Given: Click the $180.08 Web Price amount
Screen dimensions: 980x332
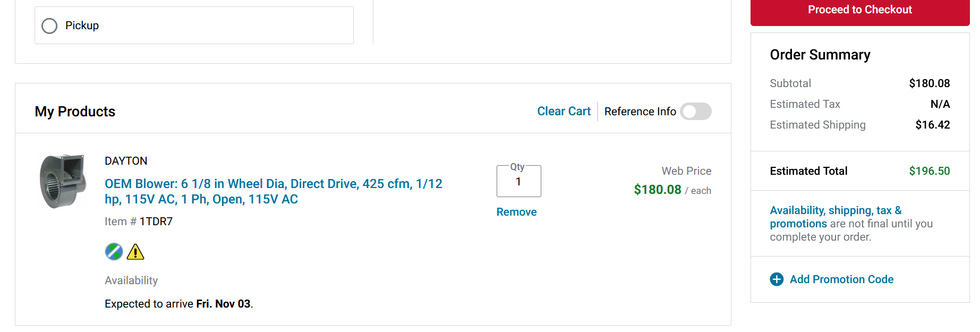Looking at the screenshot, I should [657, 190].
